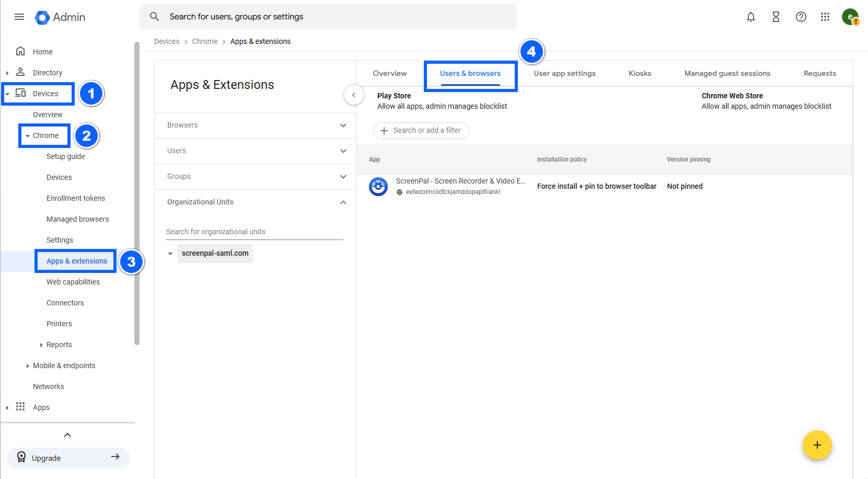
Task: Open the main hamburger menu
Action: click(19, 17)
